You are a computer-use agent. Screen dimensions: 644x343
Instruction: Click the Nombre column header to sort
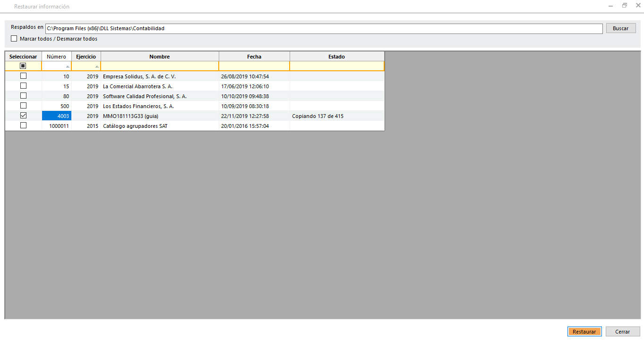(x=159, y=57)
